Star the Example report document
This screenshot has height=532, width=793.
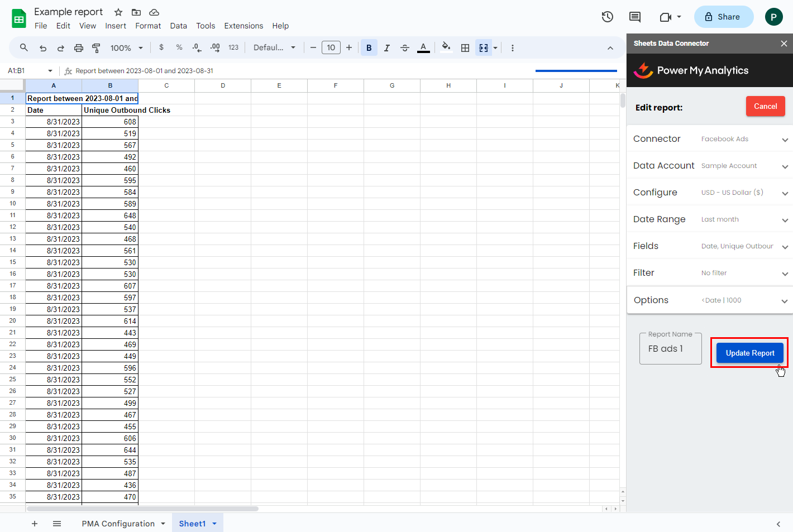(x=118, y=12)
